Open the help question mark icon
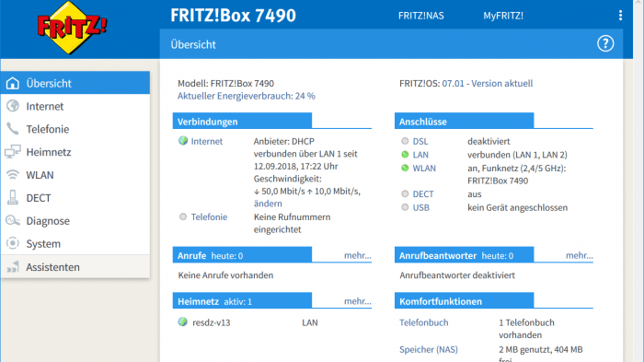The image size is (644, 362). coord(605,43)
